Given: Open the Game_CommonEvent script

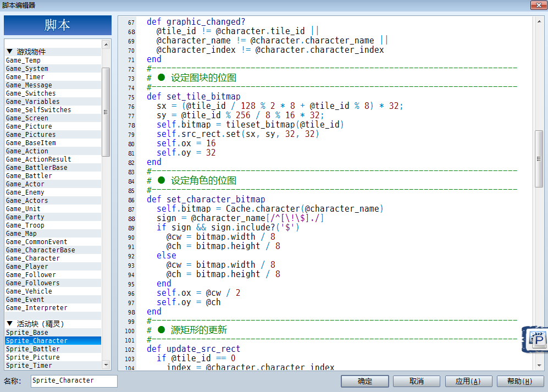Looking at the screenshot, I should click(53, 242).
